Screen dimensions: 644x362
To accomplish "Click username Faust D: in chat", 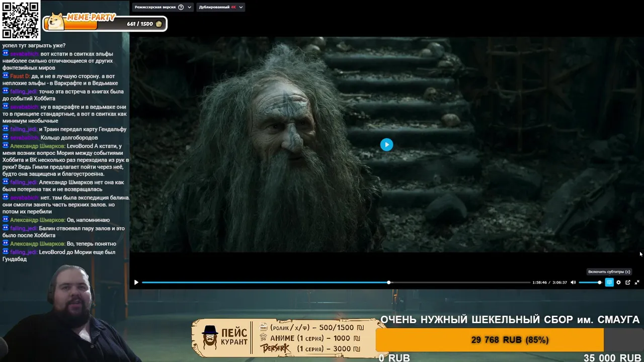I will click(20, 76).
